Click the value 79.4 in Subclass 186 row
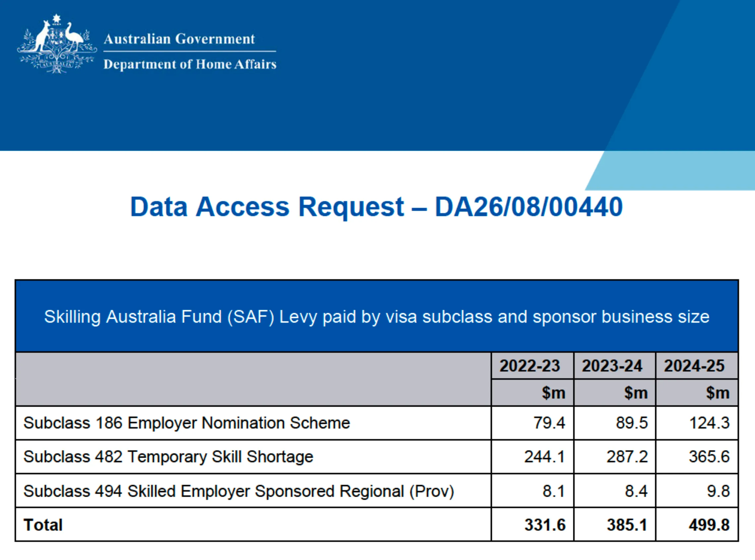Image resolution: width=755 pixels, height=560 pixels. pyautogui.click(x=549, y=423)
